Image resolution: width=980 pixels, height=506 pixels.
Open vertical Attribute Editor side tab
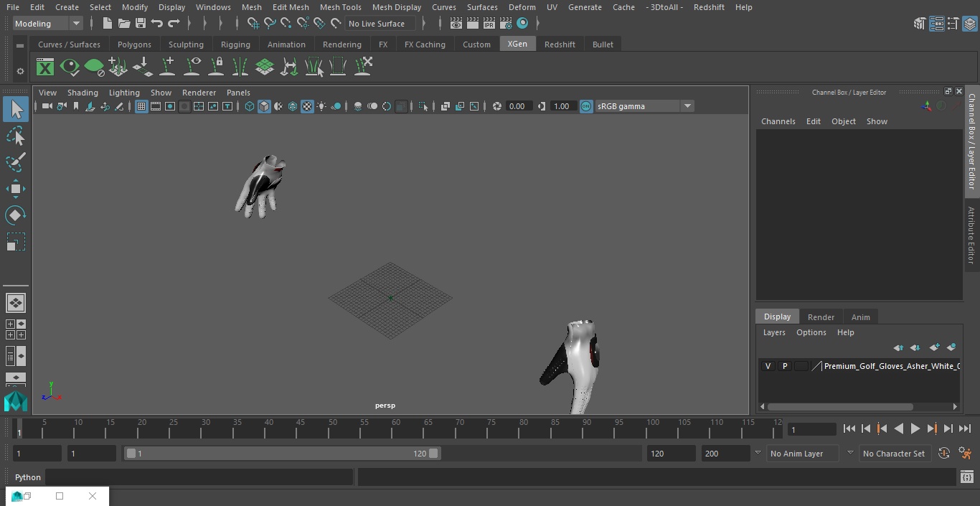coord(971,235)
